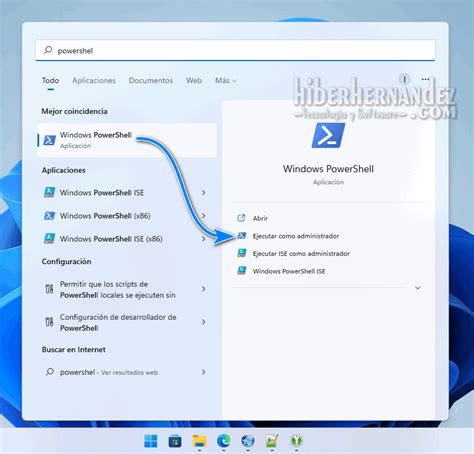Expand Windows PowerShell ISE (x86) chevron

tap(203, 239)
